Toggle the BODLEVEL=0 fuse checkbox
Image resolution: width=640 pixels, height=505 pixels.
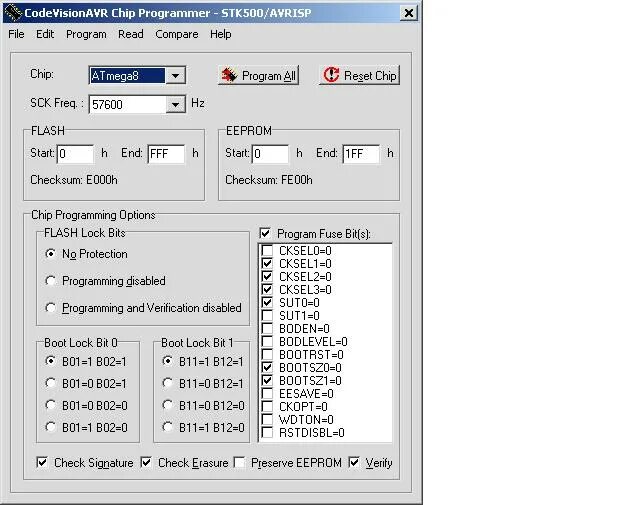coord(267,341)
